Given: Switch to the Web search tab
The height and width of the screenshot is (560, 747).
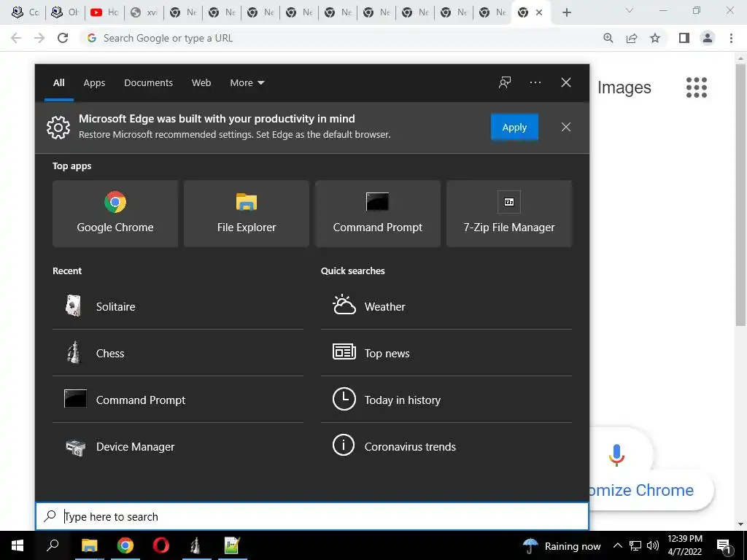Looking at the screenshot, I should 201,83.
